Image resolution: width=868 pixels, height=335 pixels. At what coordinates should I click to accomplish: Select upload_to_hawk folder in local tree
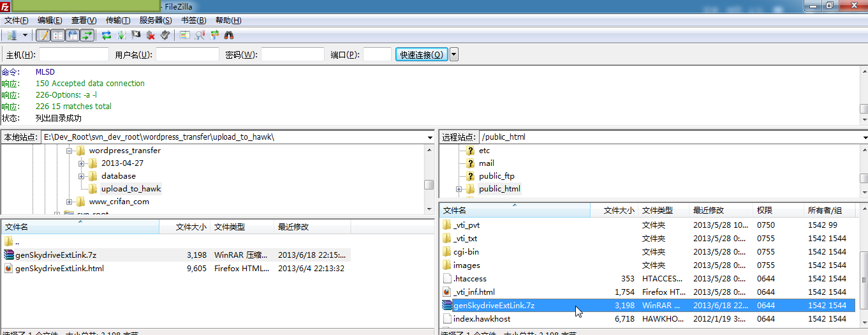131,189
